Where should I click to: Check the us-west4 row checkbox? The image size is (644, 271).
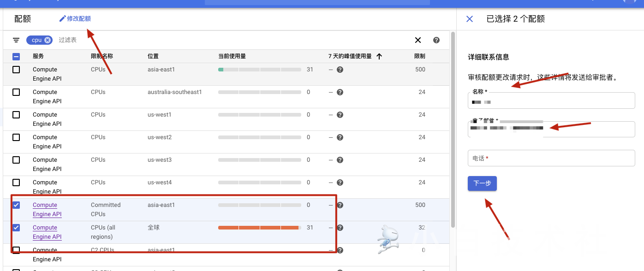click(x=16, y=183)
